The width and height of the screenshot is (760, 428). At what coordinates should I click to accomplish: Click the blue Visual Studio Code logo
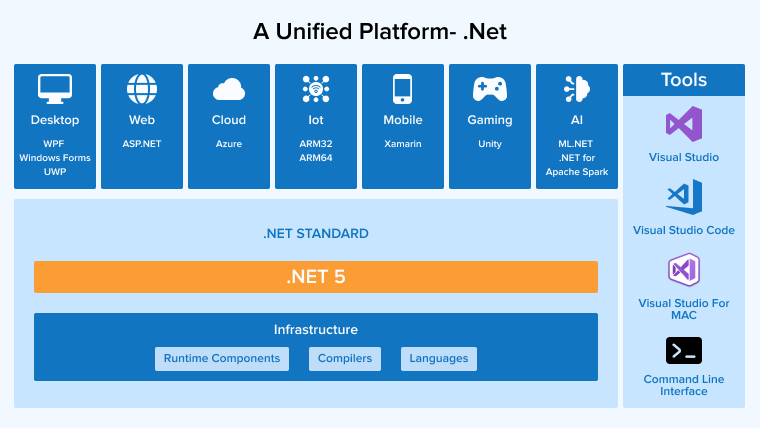pyautogui.click(x=684, y=197)
